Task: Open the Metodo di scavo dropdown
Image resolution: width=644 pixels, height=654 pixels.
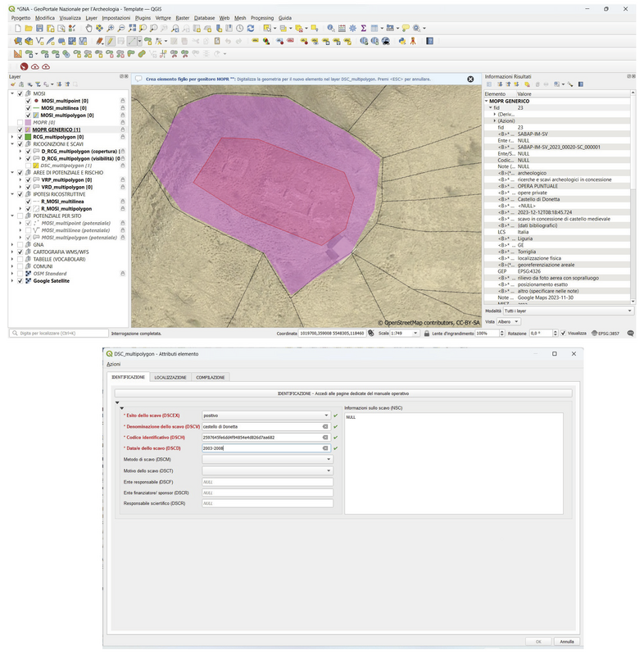Action: pyautogui.click(x=267, y=459)
